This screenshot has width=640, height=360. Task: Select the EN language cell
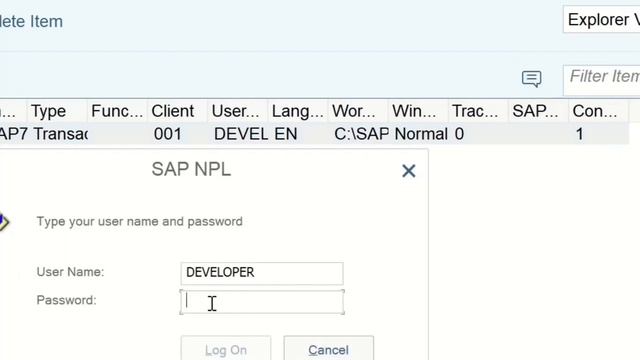(x=298, y=134)
